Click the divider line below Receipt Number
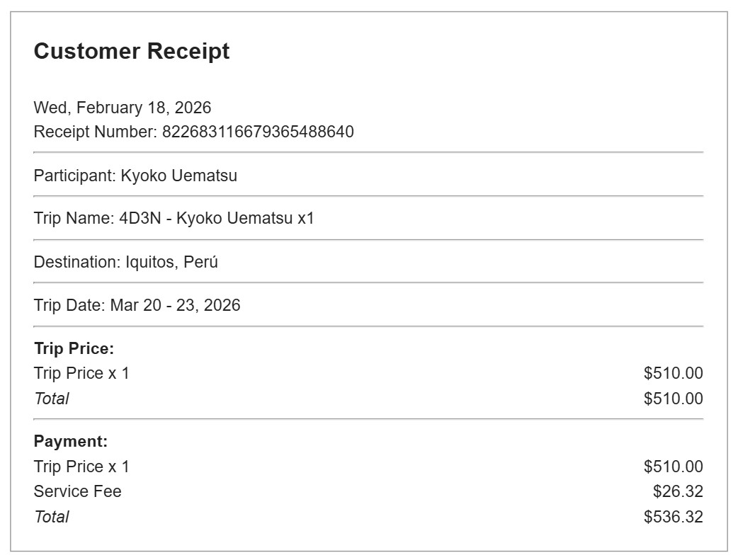Viewport: 738px width, 560px height. (368, 152)
